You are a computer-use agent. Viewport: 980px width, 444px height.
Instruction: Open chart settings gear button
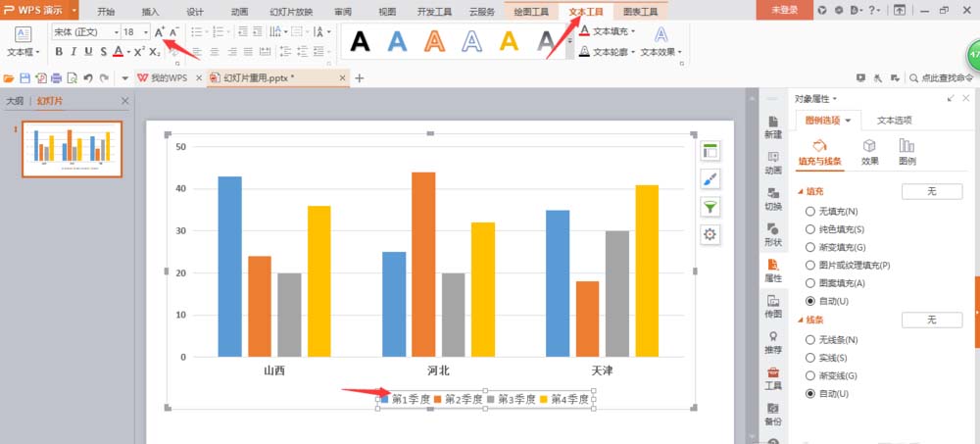pyautogui.click(x=710, y=234)
